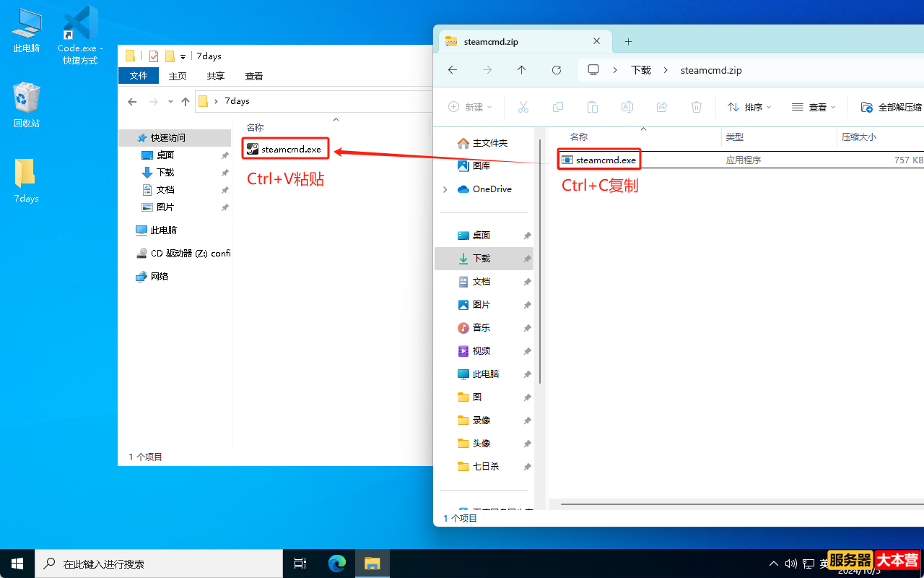
Task: Click the Share icon in toolbar
Action: click(x=662, y=107)
